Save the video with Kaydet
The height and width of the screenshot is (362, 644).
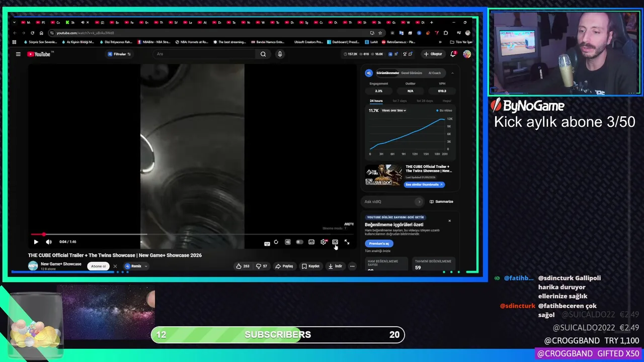point(311,266)
